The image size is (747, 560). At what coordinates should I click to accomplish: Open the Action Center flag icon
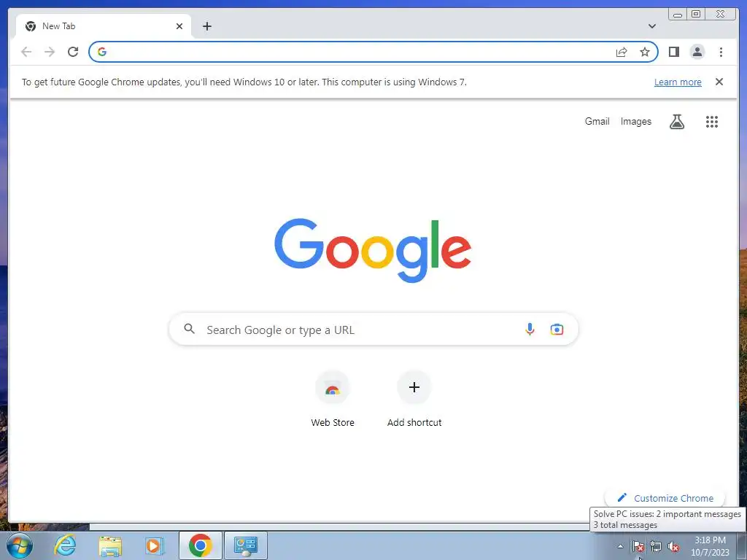click(638, 546)
